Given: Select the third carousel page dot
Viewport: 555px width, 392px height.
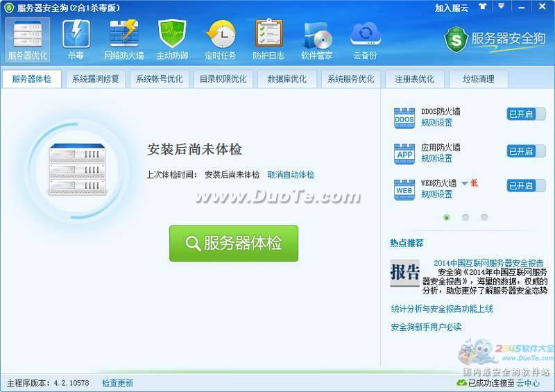Looking at the screenshot, I should (484, 217).
